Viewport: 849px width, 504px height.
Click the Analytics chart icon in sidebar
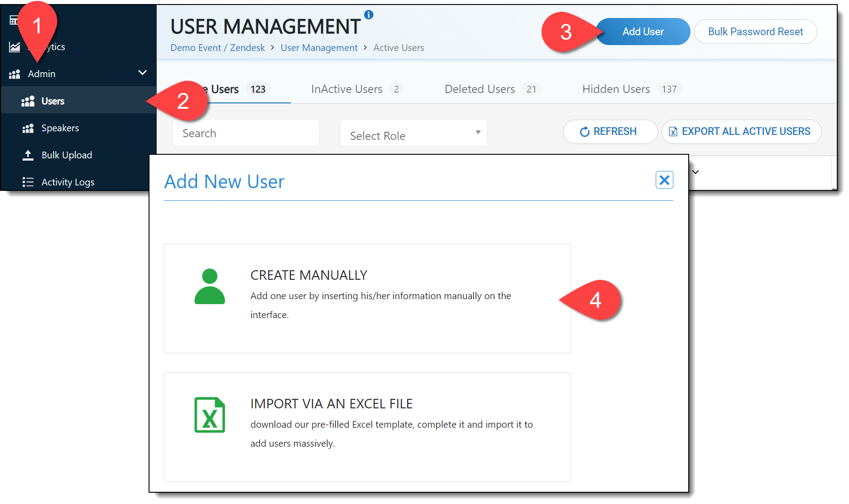pyautogui.click(x=14, y=47)
